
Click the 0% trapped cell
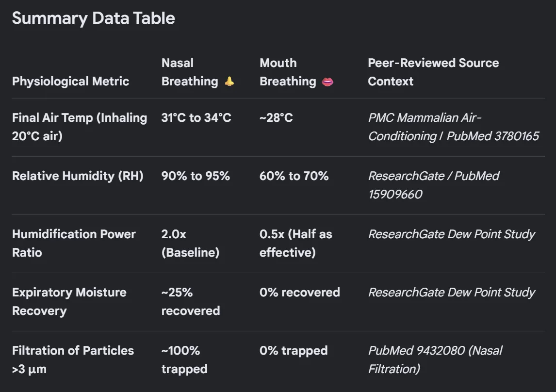294,351
